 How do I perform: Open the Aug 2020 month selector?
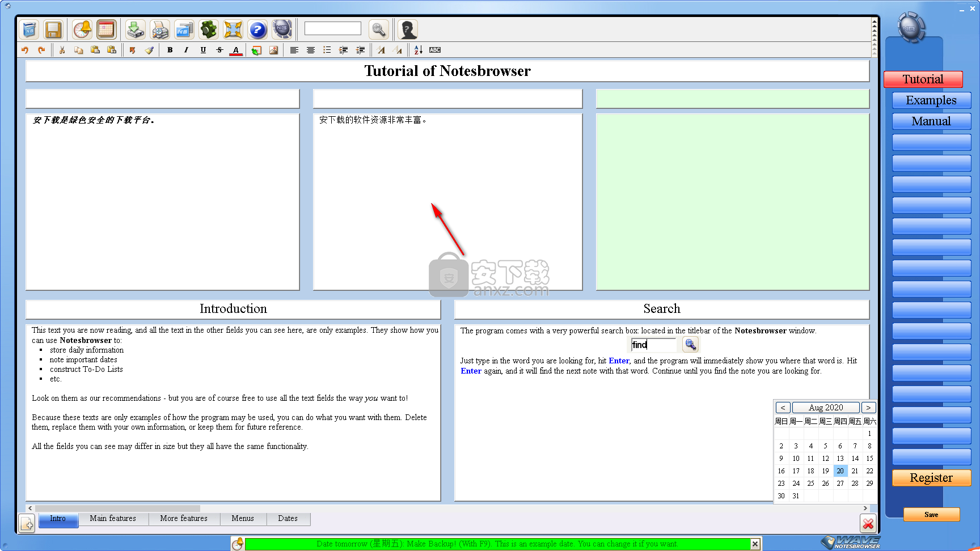click(826, 408)
